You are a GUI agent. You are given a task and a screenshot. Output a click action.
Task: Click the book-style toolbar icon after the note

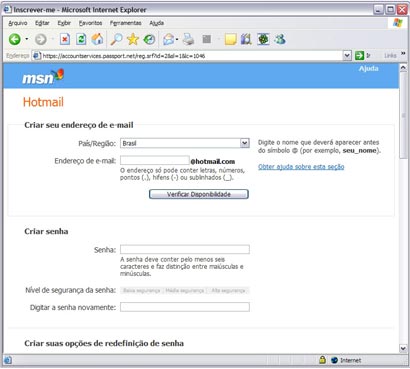[x=246, y=39]
